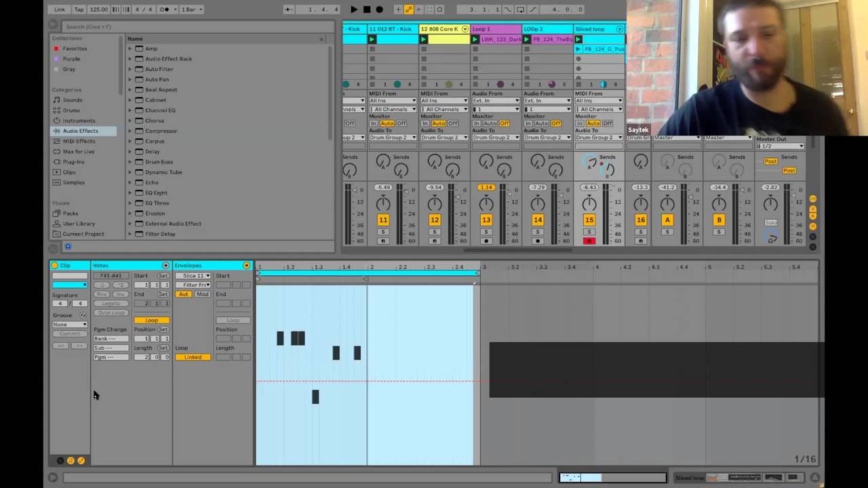Open the clip color chooser
This screenshot has height=488, width=868.
point(70,285)
